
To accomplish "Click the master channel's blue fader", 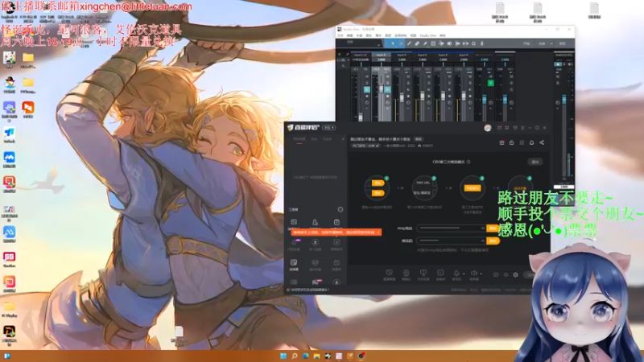I will pyautogui.click(x=564, y=99).
